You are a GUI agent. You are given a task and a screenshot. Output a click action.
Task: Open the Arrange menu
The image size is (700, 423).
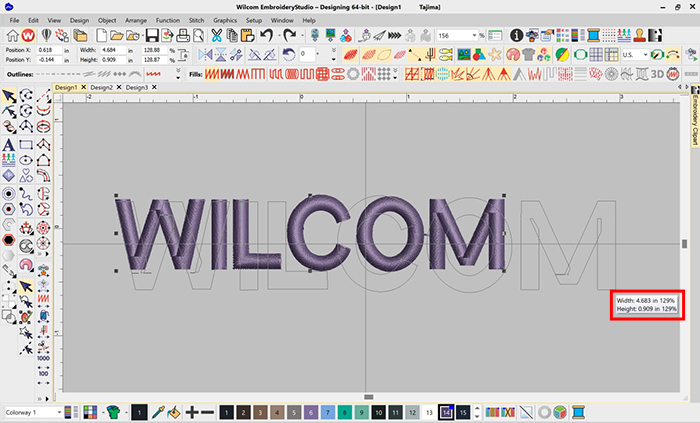coord(136,20)
